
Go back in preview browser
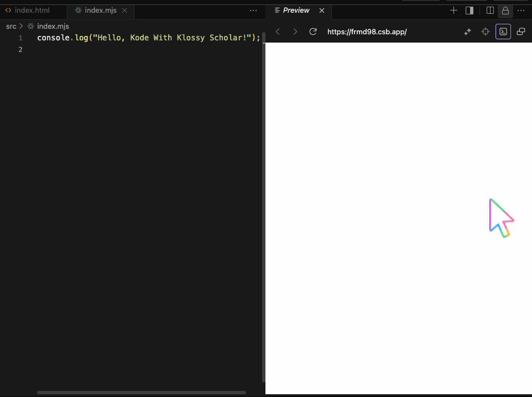point(278,32)
